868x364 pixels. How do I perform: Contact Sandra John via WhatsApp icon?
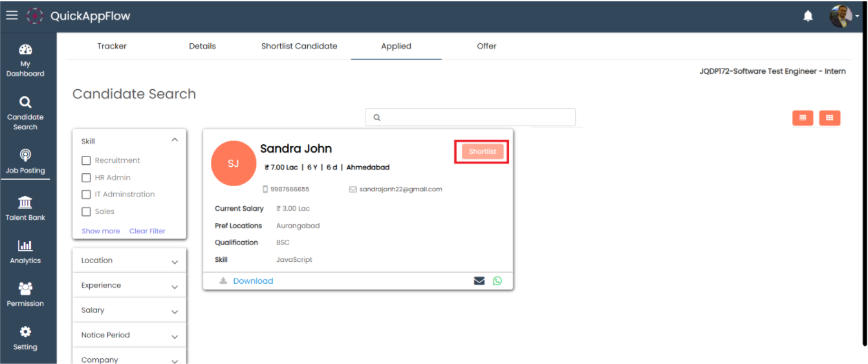coord(497,281)
